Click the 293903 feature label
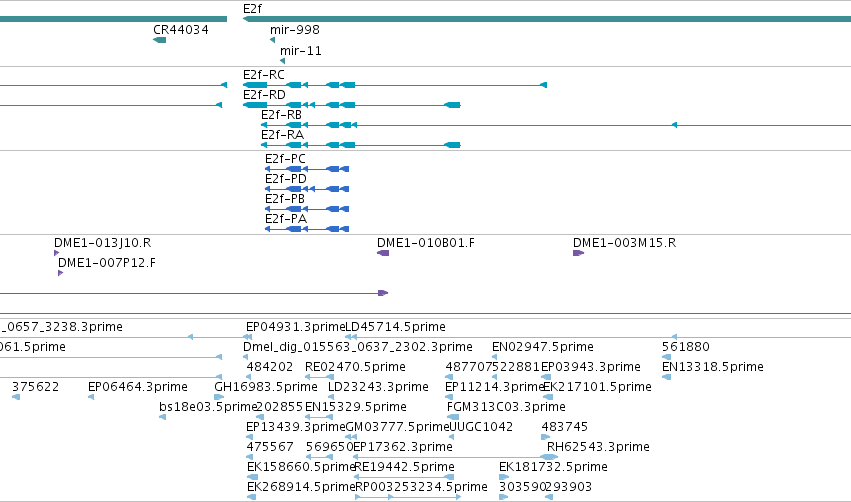 (568, 488)
